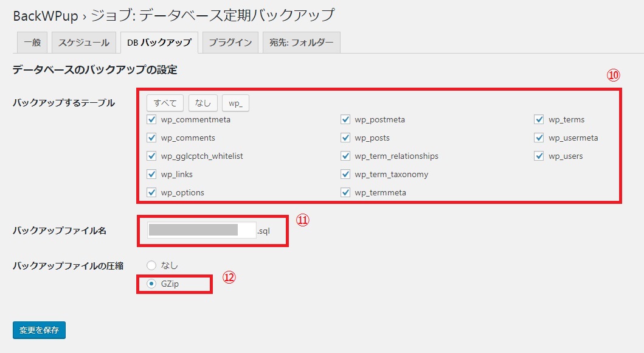This screenshot has height=353, width=644.
Task: Save settings with 変更を保存 button
Action: click(39, 330)
